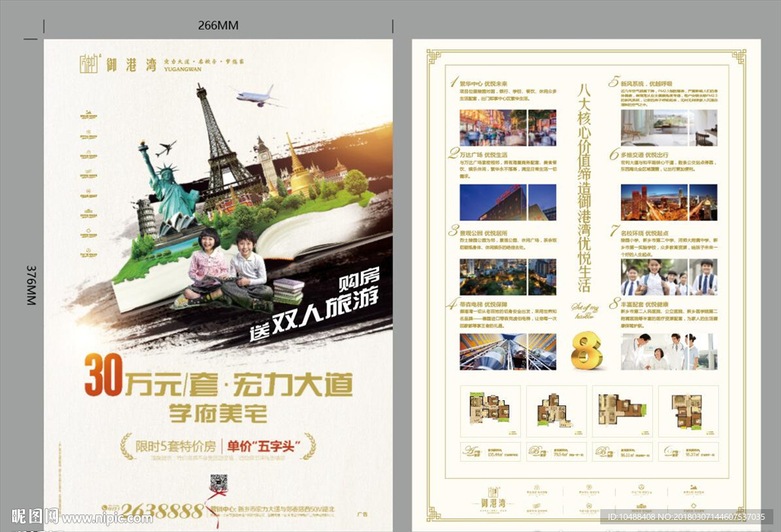Click the phone number 2638888

(162, 511)
